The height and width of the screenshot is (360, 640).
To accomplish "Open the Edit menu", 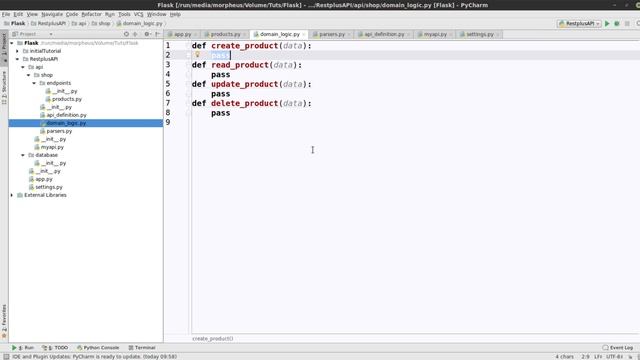I will pyautogui.click(x=18, y=14).
